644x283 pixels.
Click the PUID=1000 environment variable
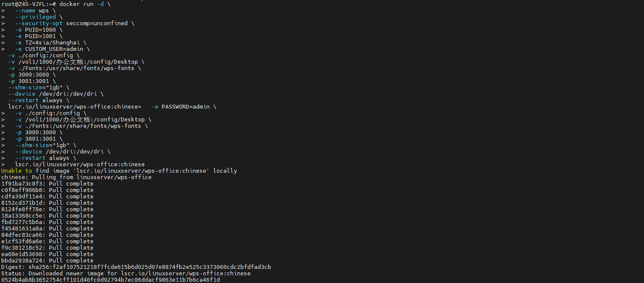(x=40, y=30)
